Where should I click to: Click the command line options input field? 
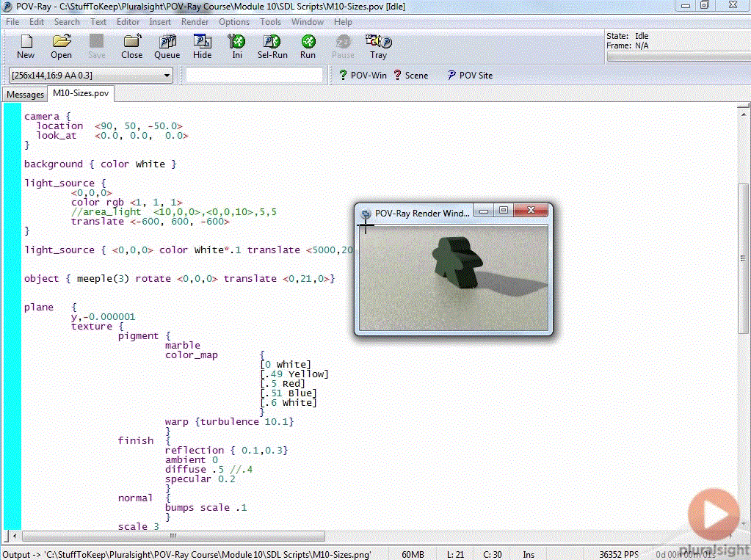(254, 75)
